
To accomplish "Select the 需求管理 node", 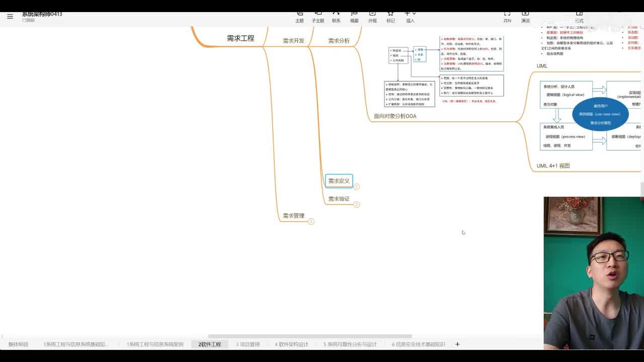I will coord(294,216).
